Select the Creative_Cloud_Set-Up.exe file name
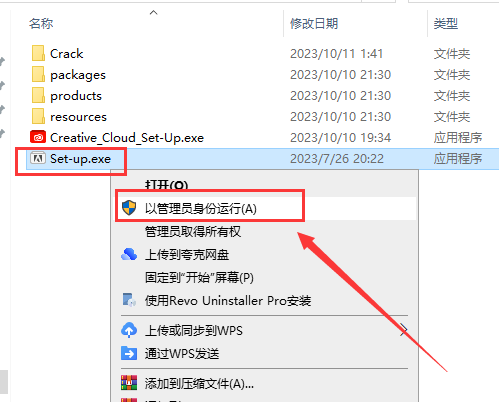This screenshot has width=499, height=402. click(127, 137)
